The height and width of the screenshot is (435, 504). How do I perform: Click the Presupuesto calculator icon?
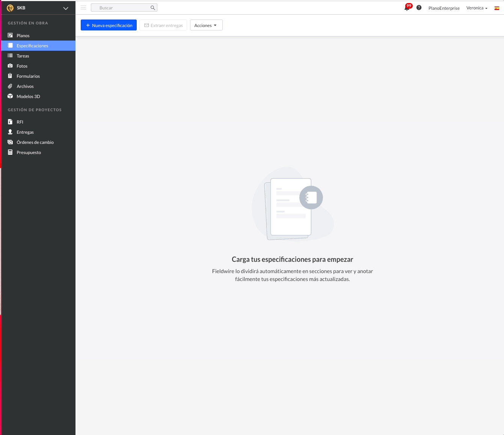click(10, 152)
